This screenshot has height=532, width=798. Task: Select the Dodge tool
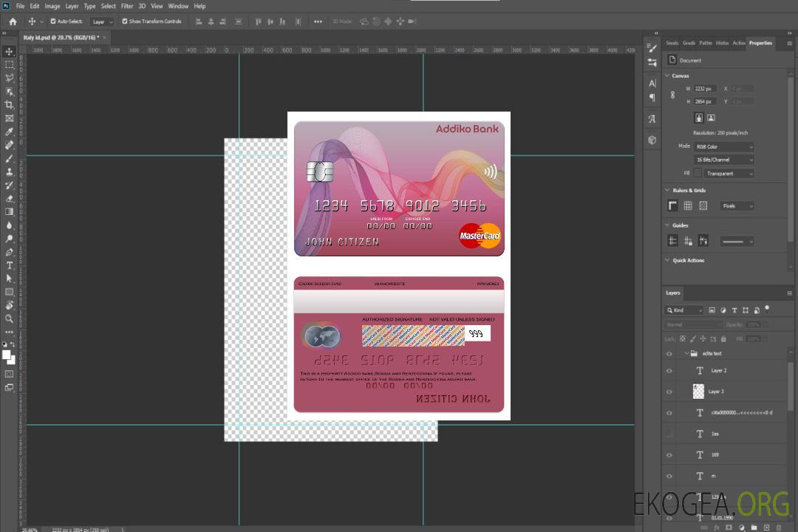point(9,238)
